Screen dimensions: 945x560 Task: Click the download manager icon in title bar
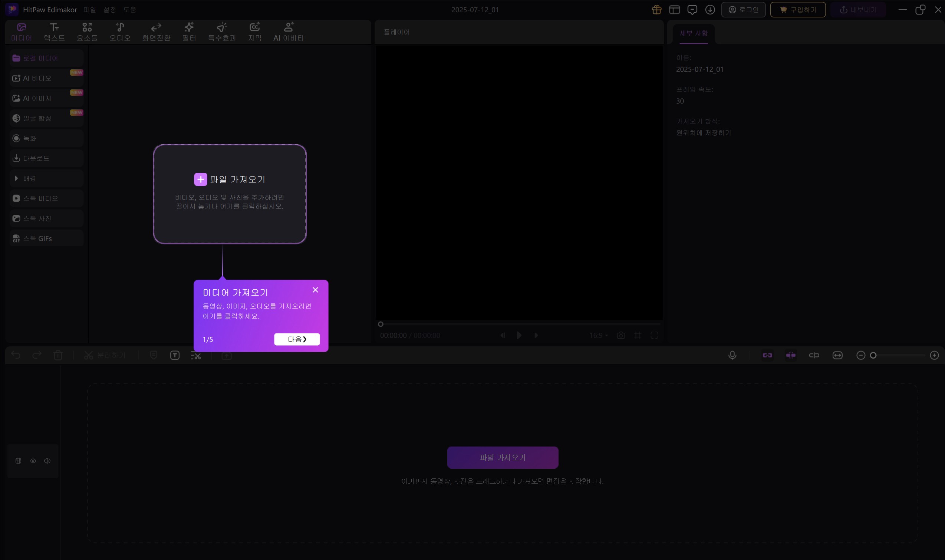coord(710,10)
